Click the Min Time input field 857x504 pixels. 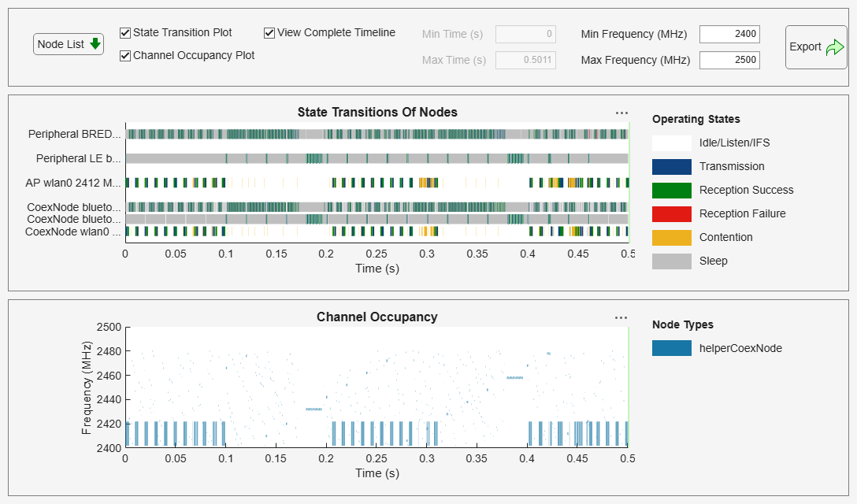[525, 34]
